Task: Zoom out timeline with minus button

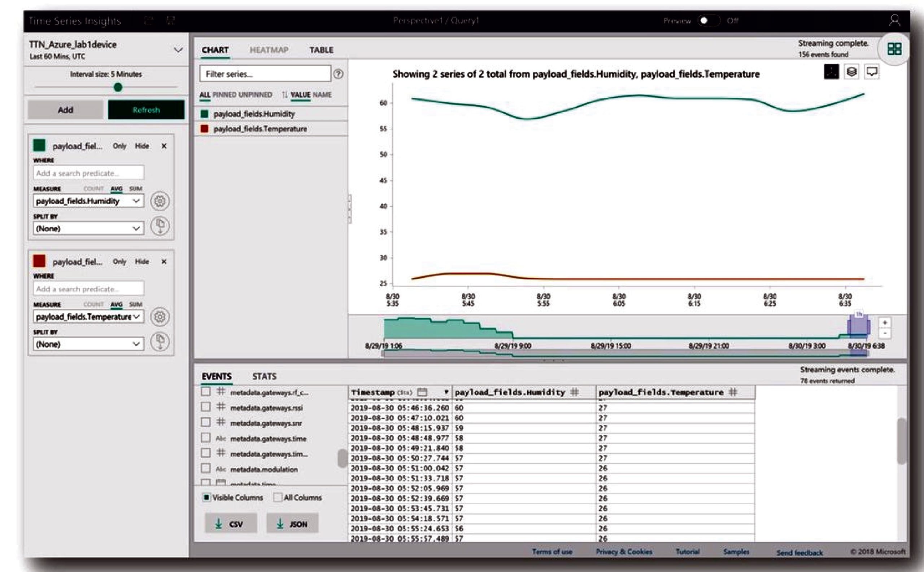Action: pyautogui.click(x=885, y=333)
